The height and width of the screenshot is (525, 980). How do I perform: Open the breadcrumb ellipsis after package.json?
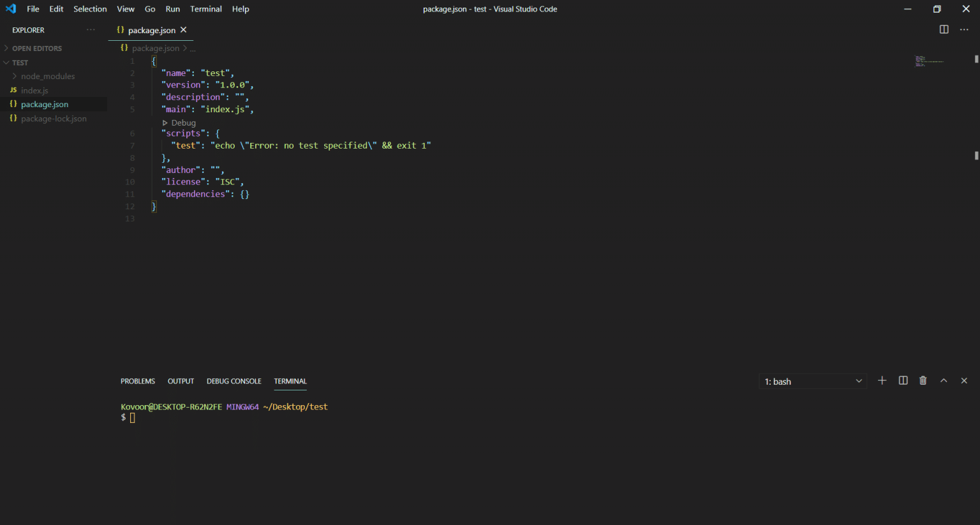[193, 48]
